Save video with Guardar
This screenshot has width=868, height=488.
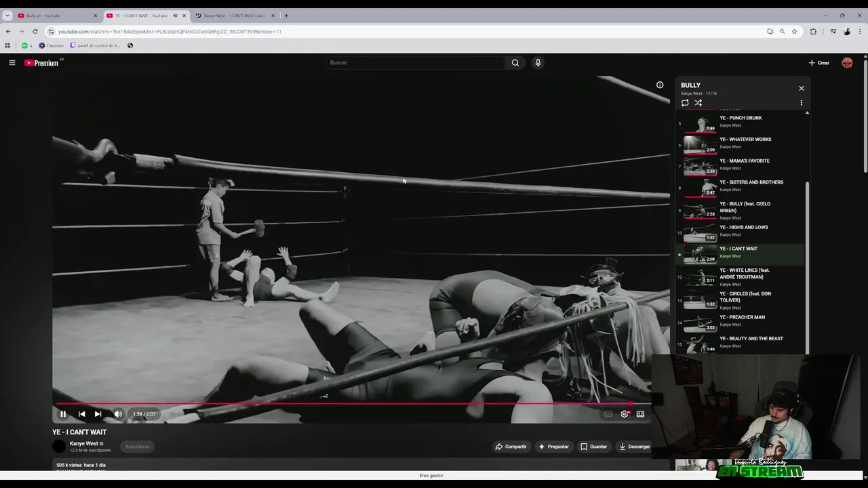point(594,447)
